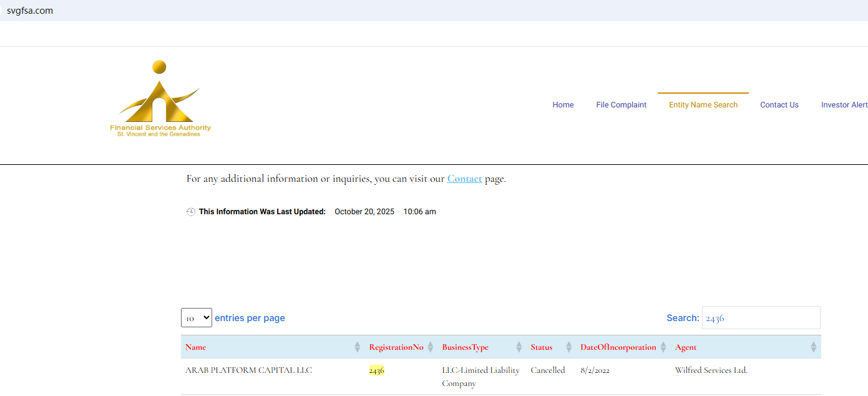Go to the Home menu item
Viewport: 868px width, 396px height.
563,105
